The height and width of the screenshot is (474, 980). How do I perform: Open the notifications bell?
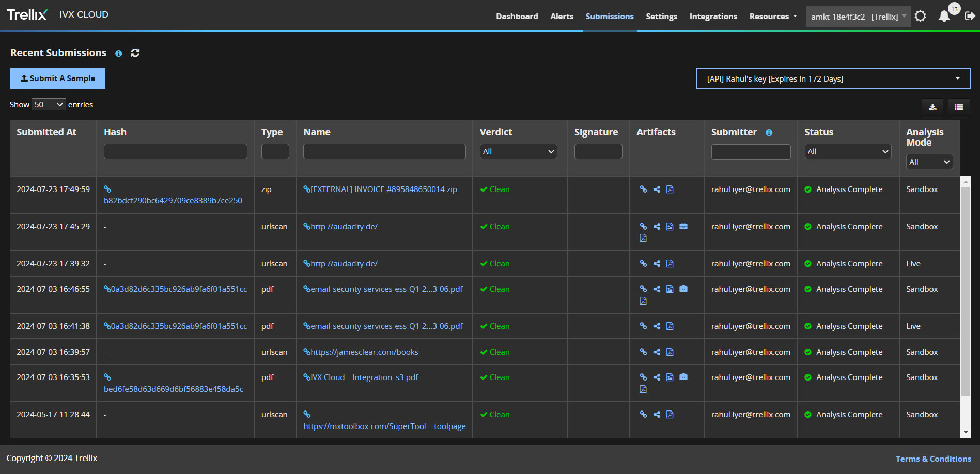944,16
